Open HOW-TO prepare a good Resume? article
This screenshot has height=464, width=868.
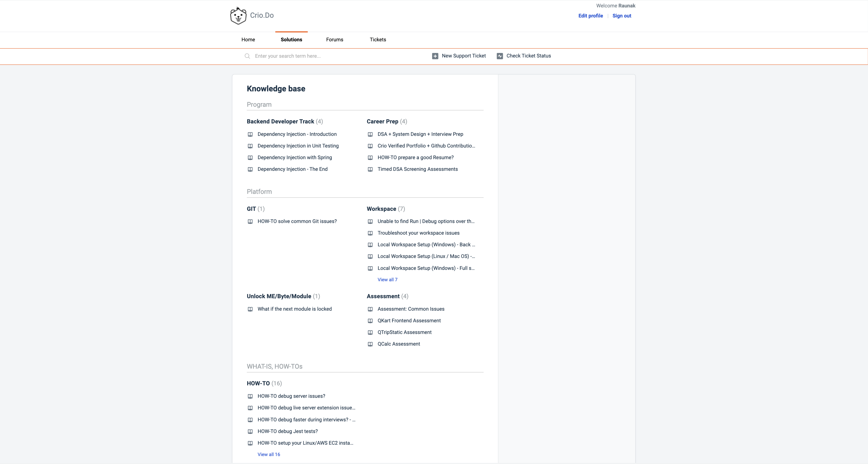coord(415,158)
